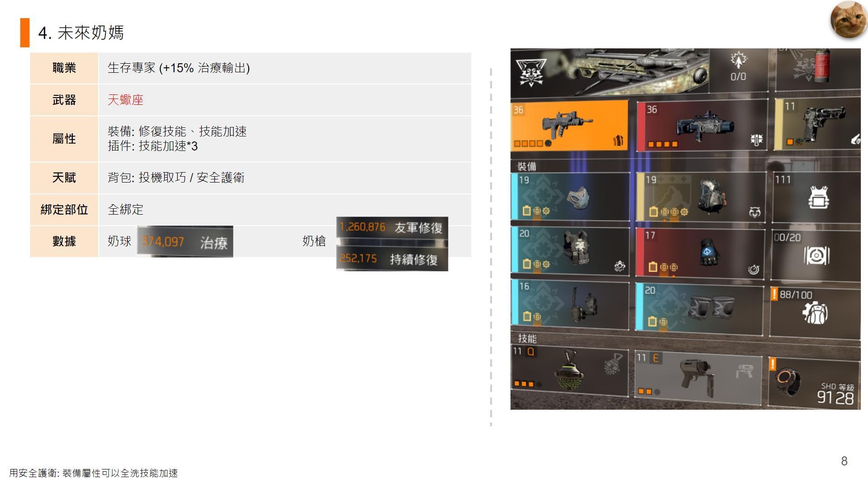Viewport: 868px width, 488px height.
Task: Click the 裝備 section label in the inventory
Action: (527, 166)
